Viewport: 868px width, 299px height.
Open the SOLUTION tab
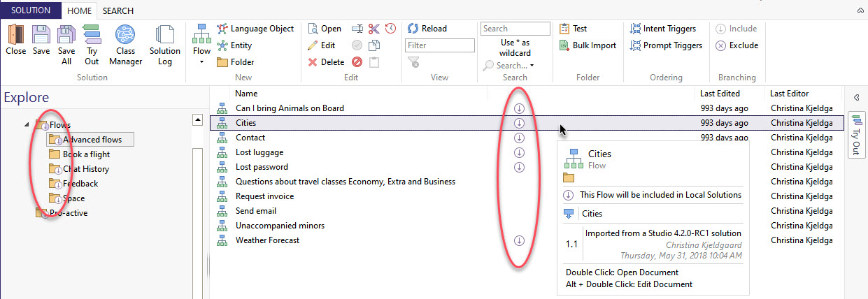[x=31, y=10]
